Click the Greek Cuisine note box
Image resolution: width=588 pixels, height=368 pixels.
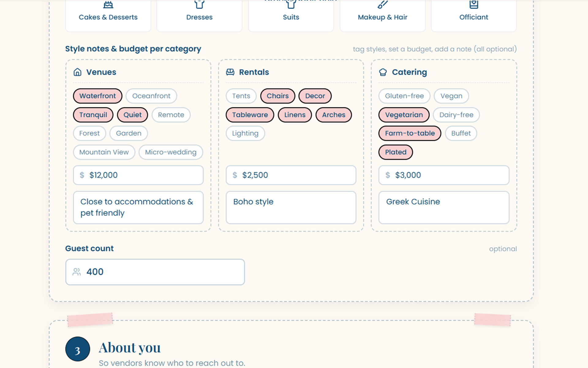coord(444,208)
